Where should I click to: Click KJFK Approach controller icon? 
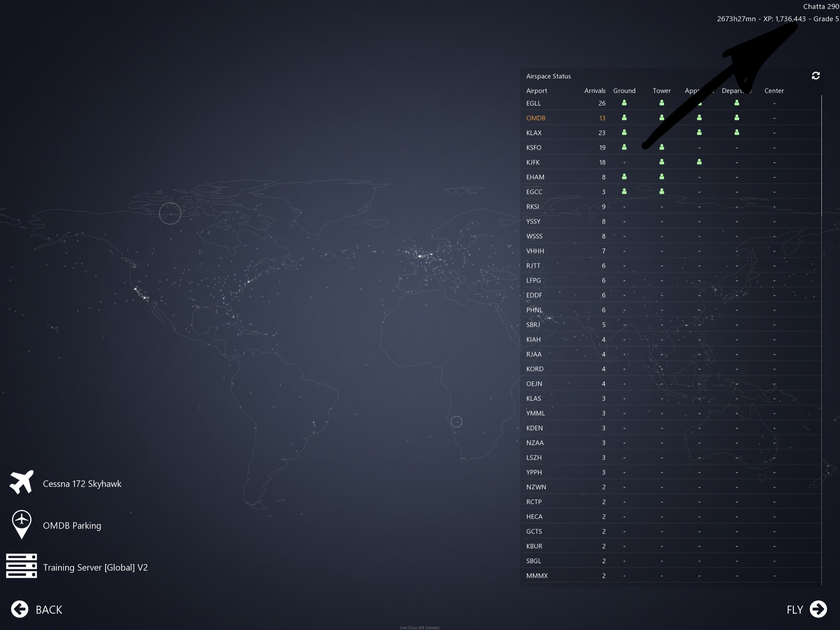[699, 162]
